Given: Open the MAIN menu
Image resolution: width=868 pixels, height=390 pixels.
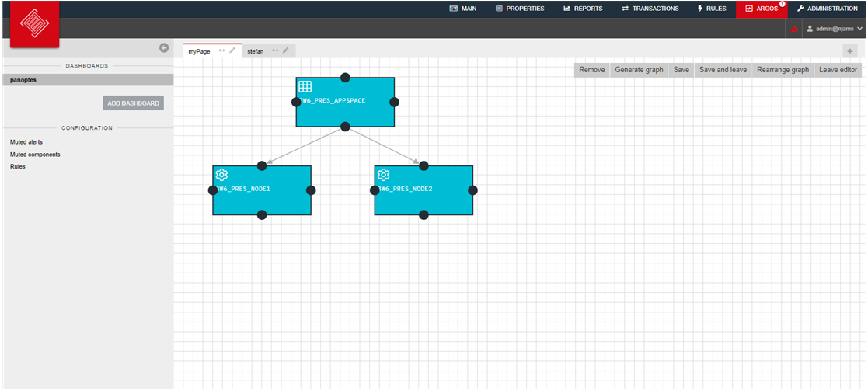Looking at the screenshot, I should point(463,9).
